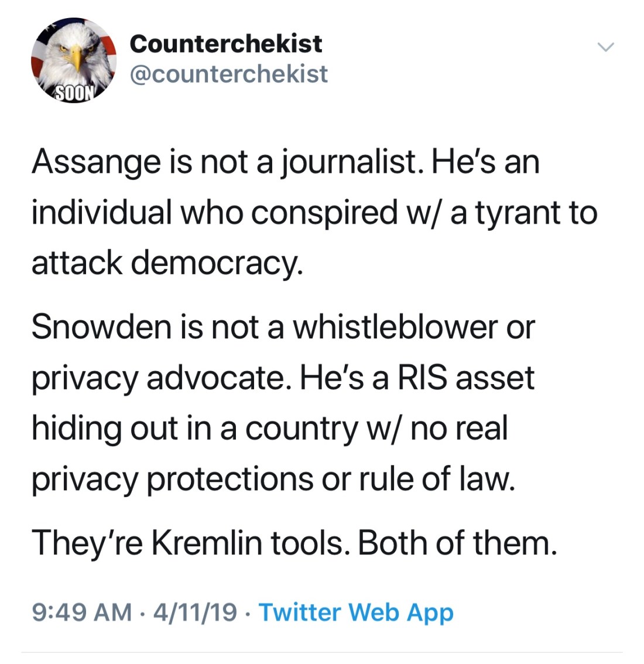Screen dimensions: 644x664
Task: Click the eagle profile avatar
Action: pyautogui.click(x=73, y=60)
